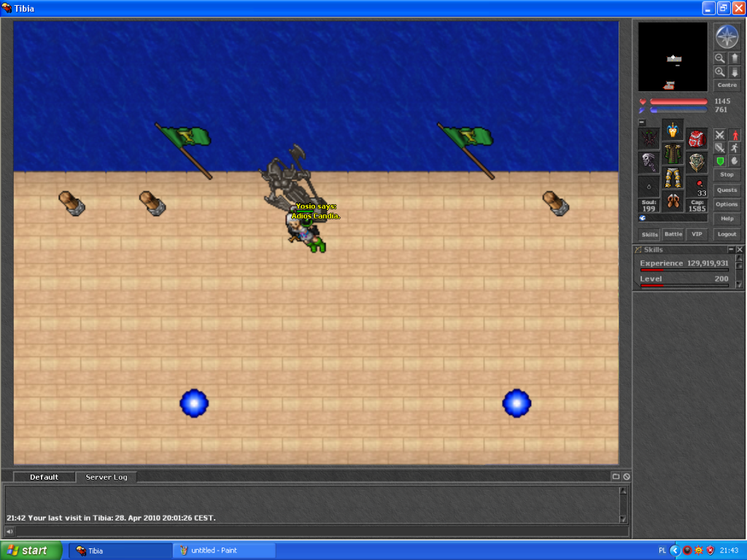Open the Help window
The image size is (747, 560).
(727, 219)
